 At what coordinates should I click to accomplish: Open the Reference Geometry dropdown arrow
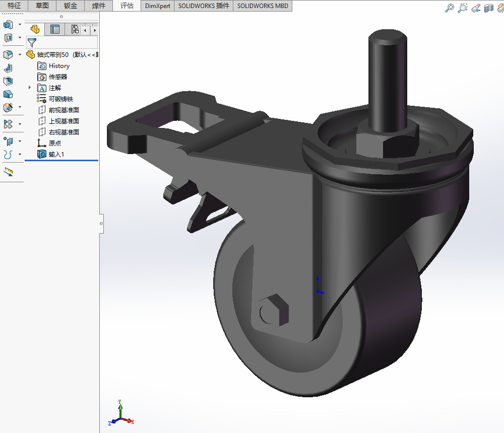[x=20, y=141]
